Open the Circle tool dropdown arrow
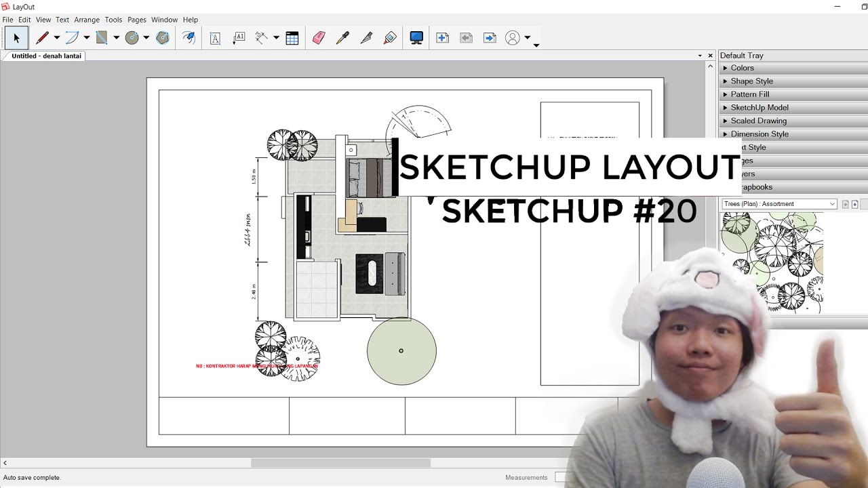 146,38
